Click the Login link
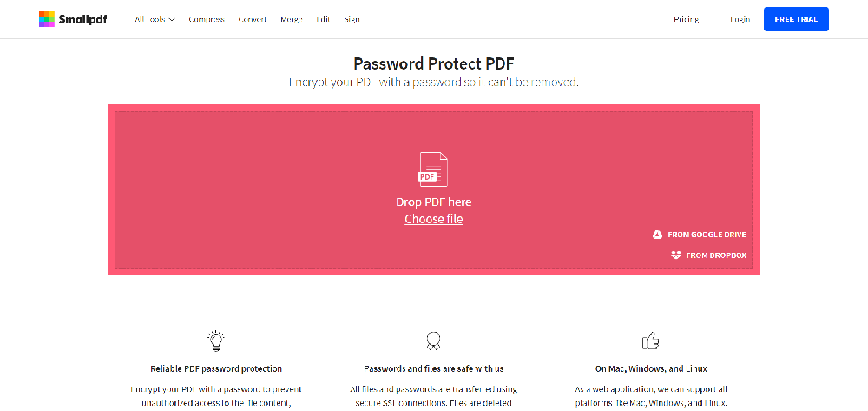The width and height of the screenshot is (868, 411). click(x=740, y=19)
